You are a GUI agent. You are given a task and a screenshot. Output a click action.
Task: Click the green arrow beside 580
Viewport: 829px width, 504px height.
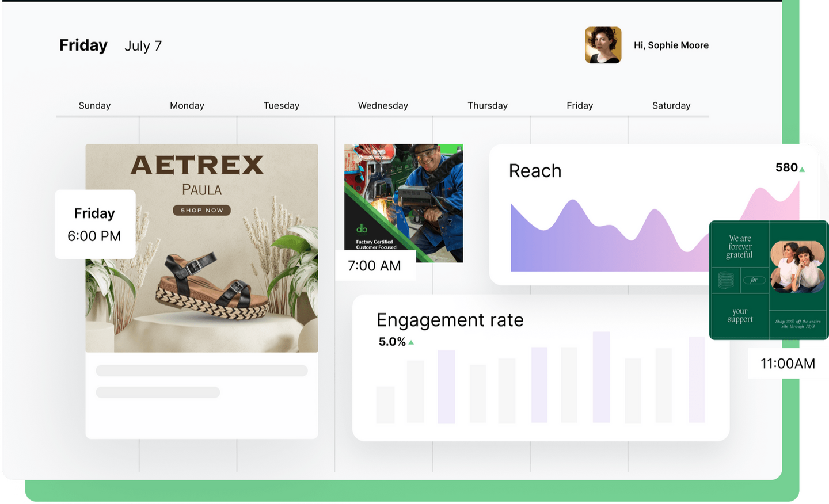[x=802, y=169]
